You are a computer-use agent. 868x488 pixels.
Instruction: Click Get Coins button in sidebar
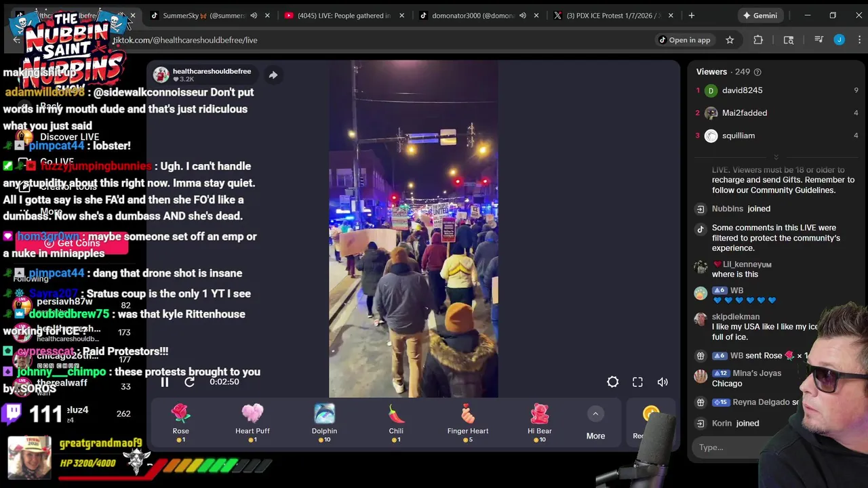tap(73, 243)
